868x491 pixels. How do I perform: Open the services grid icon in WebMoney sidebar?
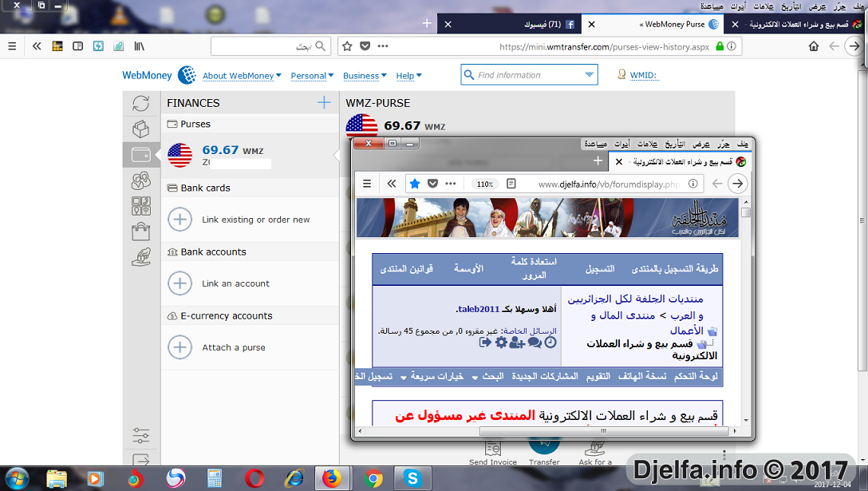click(140, 206)
